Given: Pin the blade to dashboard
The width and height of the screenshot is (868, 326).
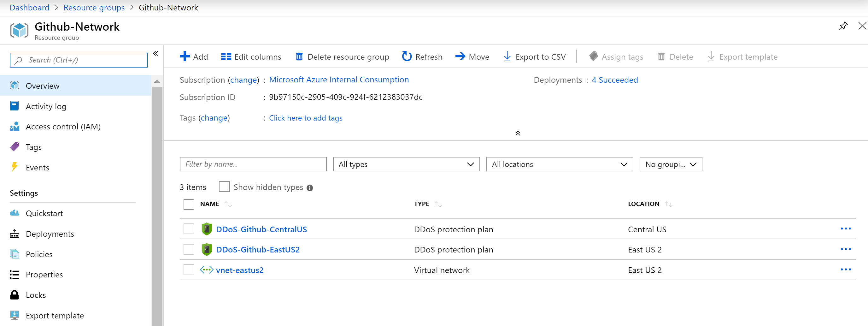Looking at the screenshot, I should tap(843, 26).
